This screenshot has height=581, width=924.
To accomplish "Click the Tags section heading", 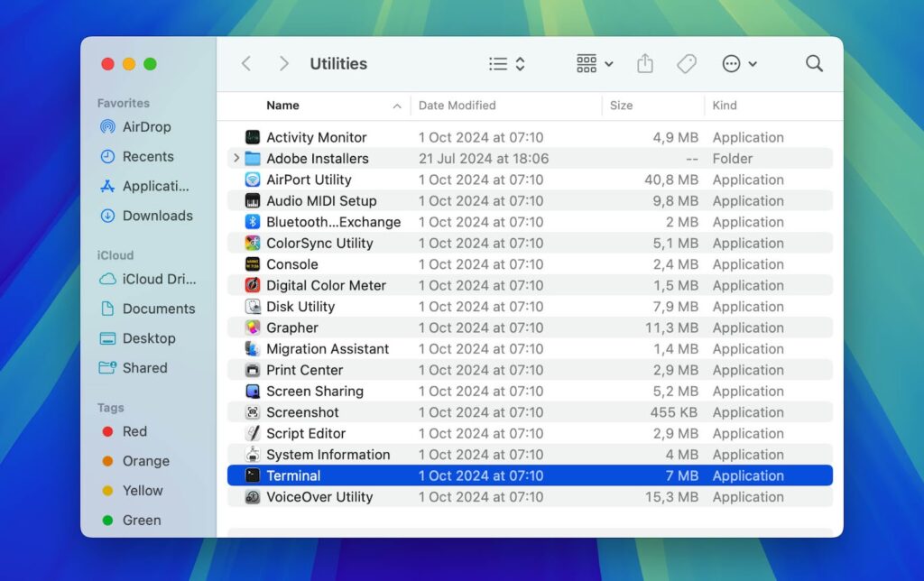I will pos(110,408).
